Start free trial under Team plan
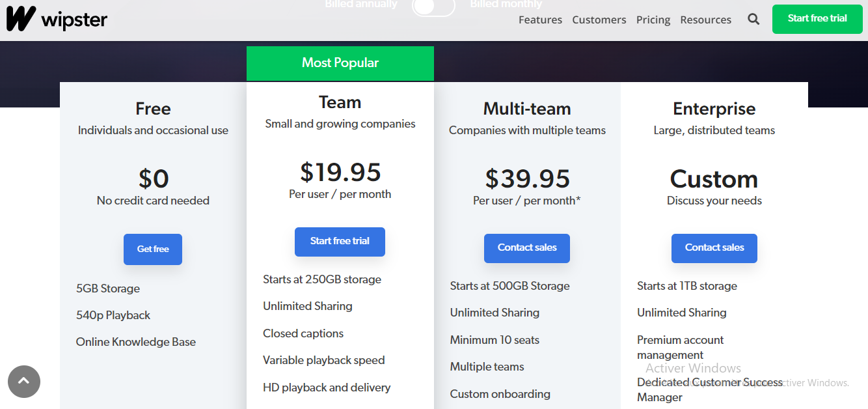 tap(340, 242)
